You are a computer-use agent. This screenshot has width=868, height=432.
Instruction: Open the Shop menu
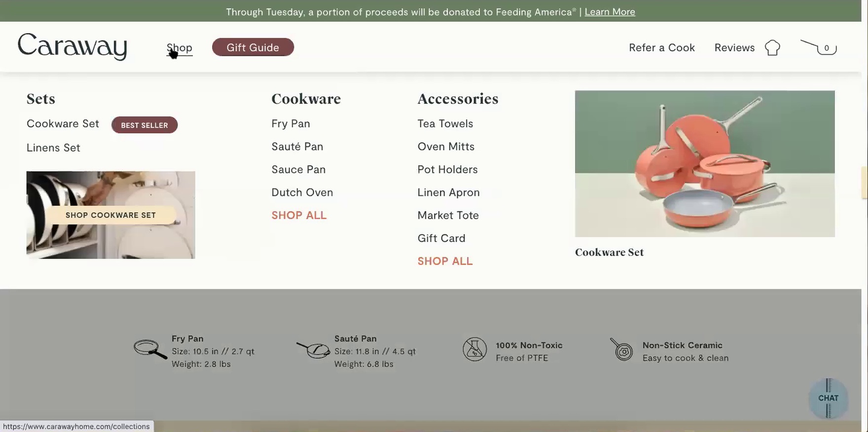pos(180,48)
